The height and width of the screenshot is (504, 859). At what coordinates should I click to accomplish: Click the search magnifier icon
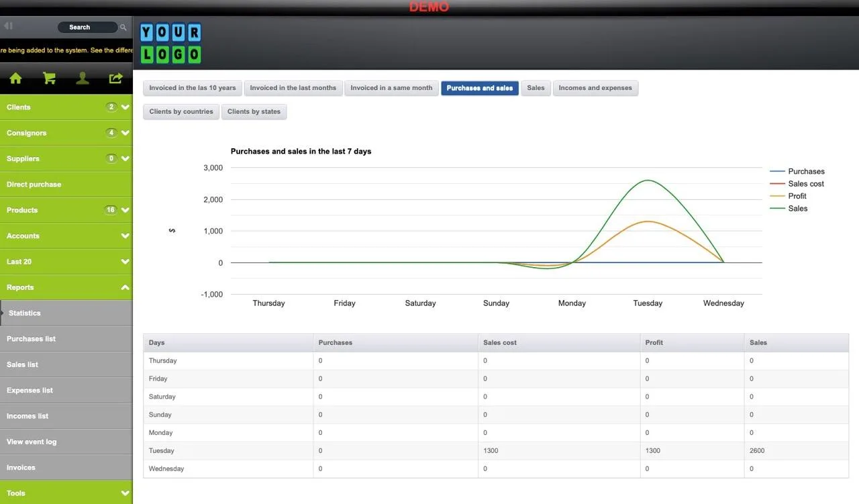point(123,28)
